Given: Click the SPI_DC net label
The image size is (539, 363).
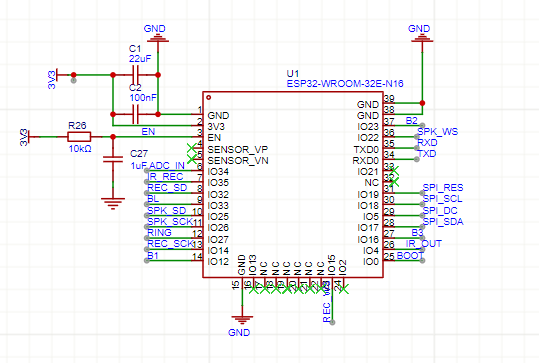Looking at the screenshot, I should 440,210.
